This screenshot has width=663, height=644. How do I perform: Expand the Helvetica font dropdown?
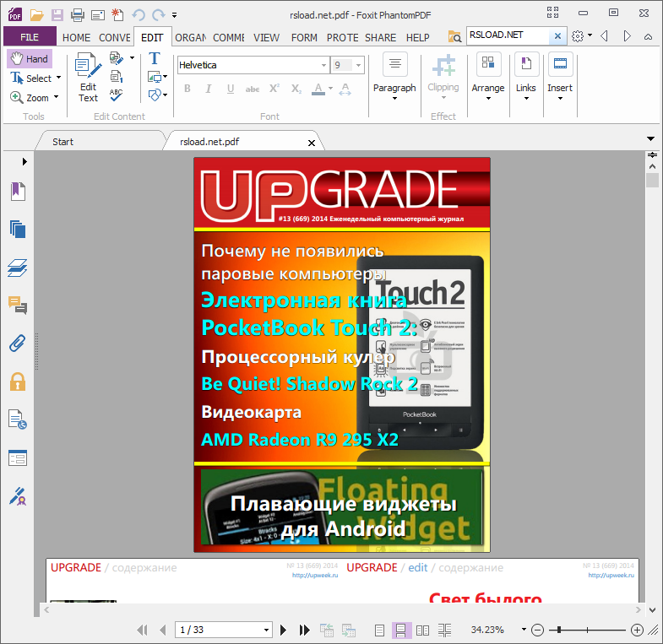click(323, 65)
